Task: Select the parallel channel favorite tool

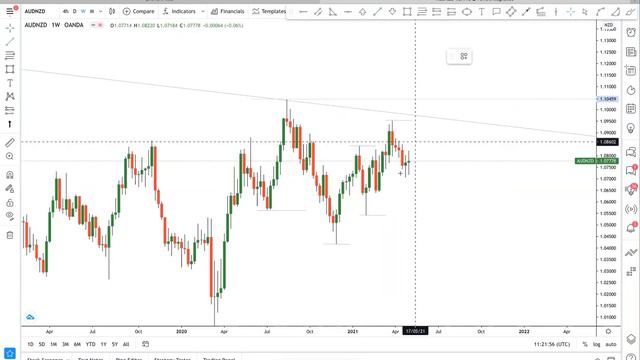Action: click(x=318, y=12)
